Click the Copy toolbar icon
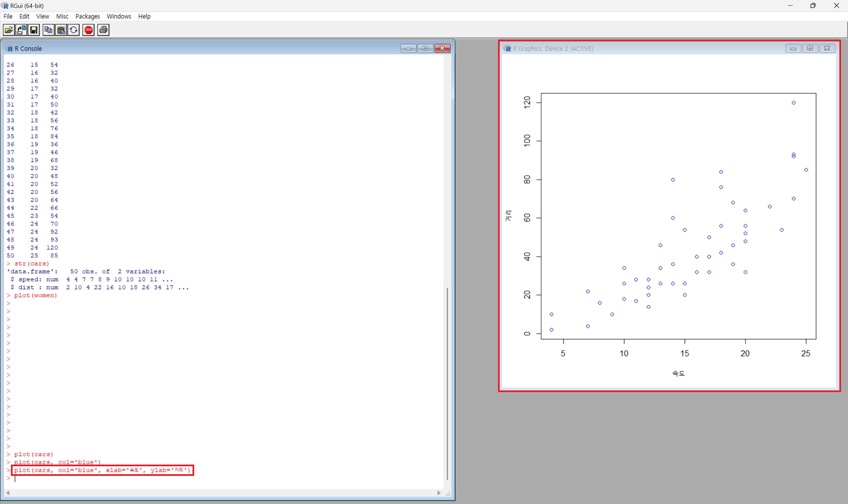 (x=49, y=30)
